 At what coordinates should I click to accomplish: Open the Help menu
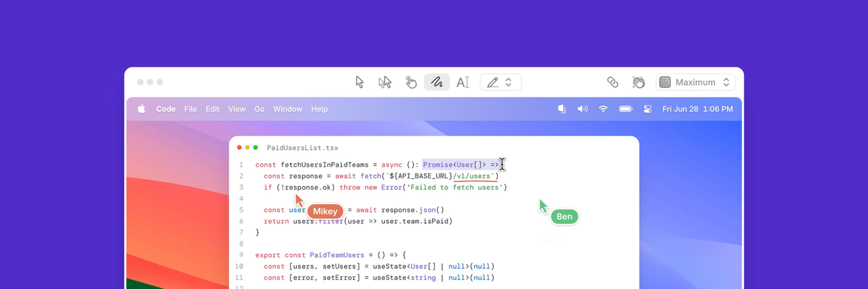coord(319,109)
